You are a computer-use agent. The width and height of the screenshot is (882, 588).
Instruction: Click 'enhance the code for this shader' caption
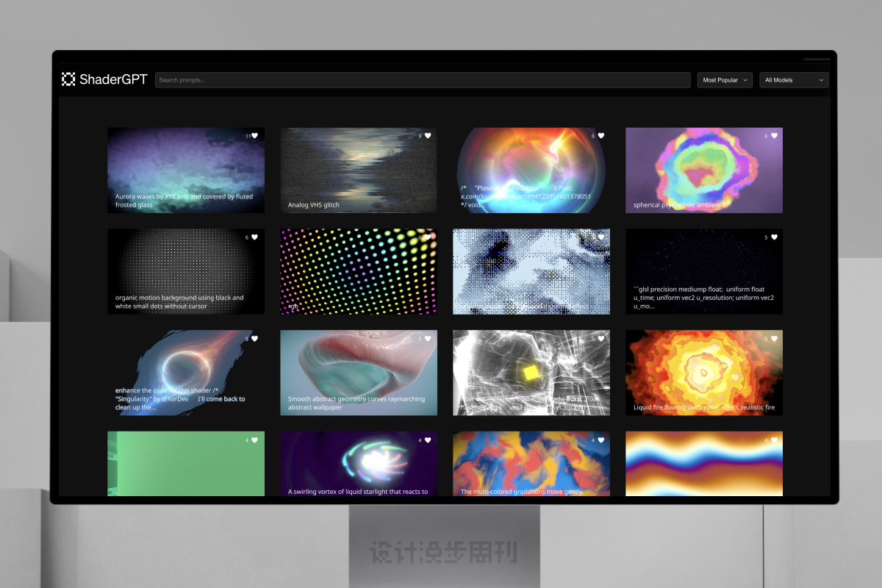(x=180, y=399)
